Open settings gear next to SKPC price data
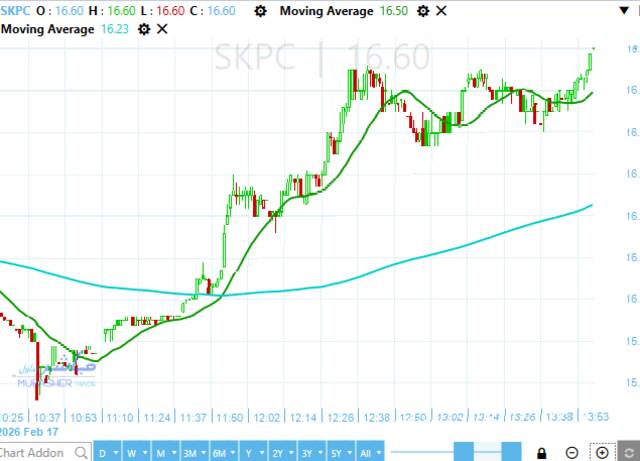Viewport: 640px width, 461px height. point(261,11)
